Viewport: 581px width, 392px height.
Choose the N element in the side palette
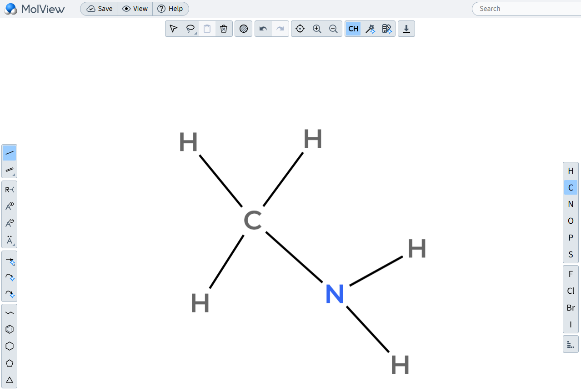[x=571, y=204]
